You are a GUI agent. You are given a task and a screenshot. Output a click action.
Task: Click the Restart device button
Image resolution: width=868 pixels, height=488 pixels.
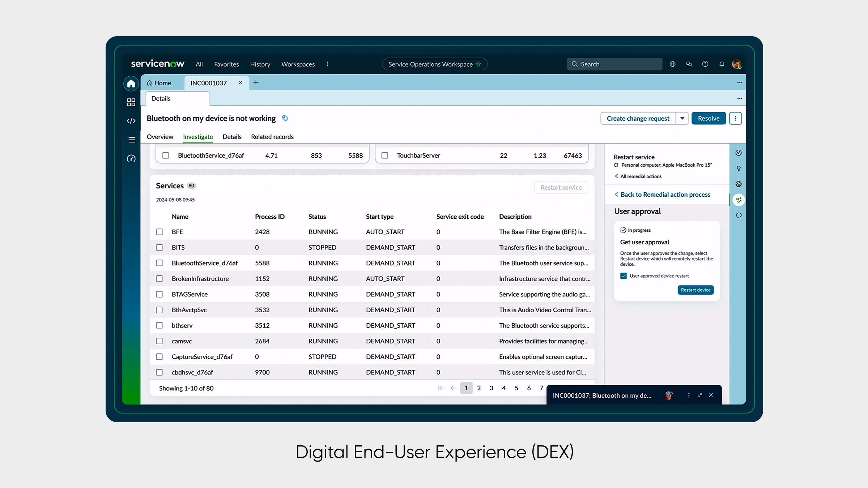[695, 290]
